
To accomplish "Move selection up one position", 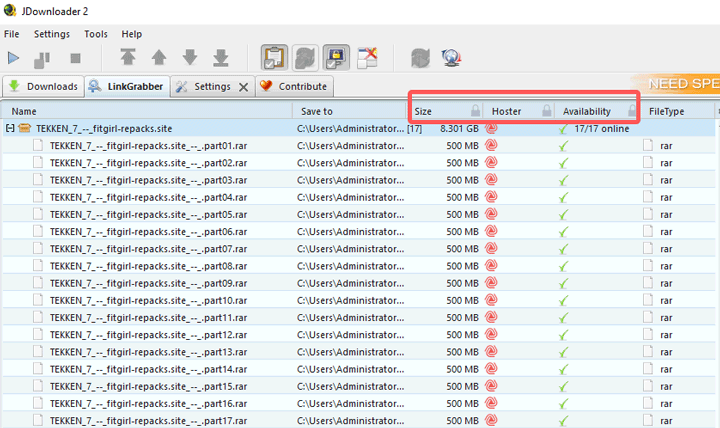I will (159, 57).
